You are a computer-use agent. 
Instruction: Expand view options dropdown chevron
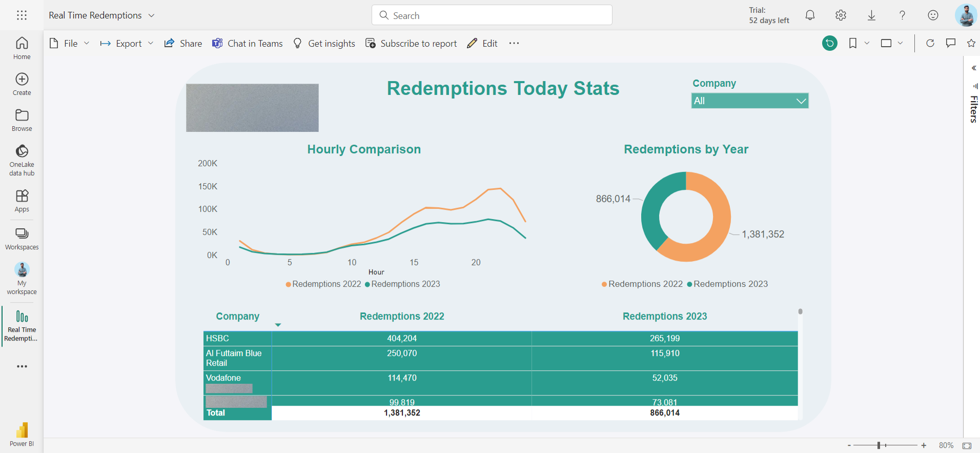coord(900,43)
